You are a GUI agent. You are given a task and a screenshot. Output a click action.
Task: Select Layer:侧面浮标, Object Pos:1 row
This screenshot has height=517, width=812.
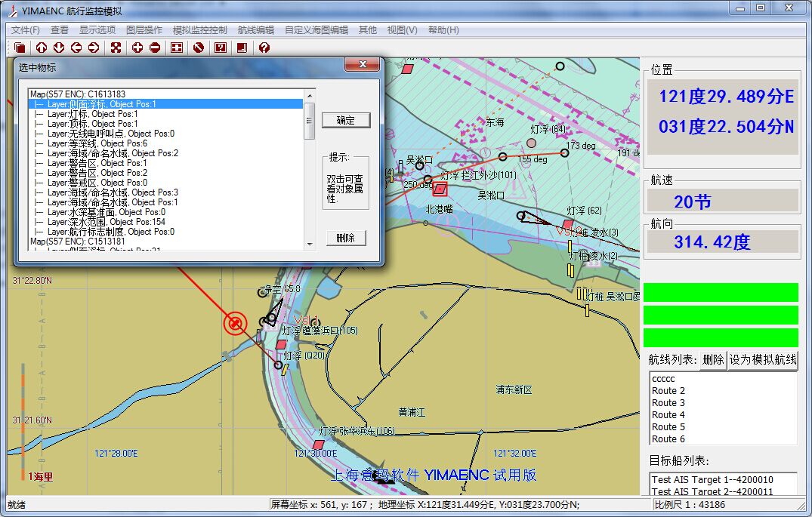[165, 104]
